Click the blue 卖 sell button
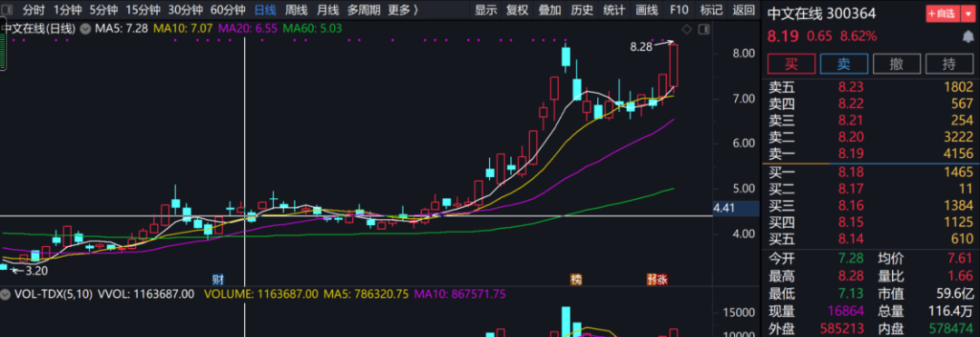980x337 pixels. click(x=844, y=64)
